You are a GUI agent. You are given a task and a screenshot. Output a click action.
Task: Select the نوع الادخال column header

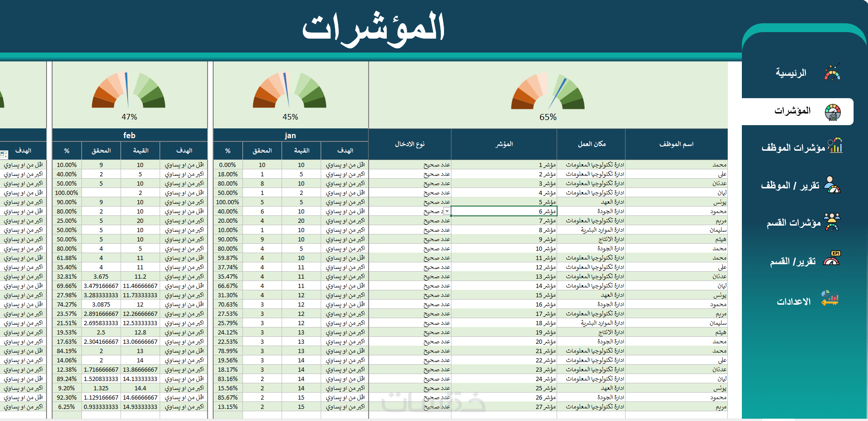pyautogui.click(x=410, y=144)
